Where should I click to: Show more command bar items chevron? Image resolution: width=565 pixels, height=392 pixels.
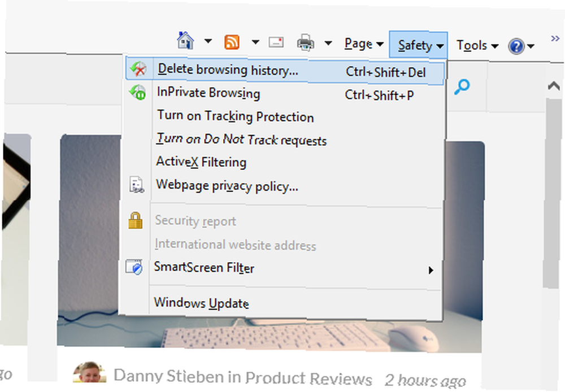tap(555, 38)
